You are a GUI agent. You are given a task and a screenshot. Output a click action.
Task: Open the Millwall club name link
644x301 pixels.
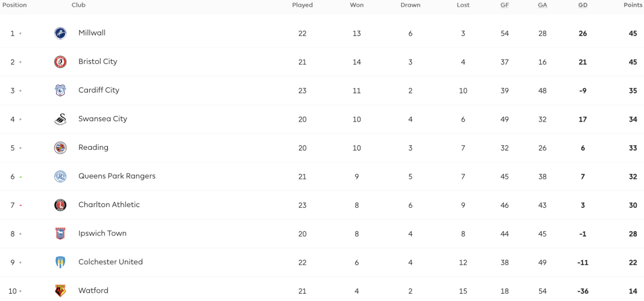click(x=92, y=33)
